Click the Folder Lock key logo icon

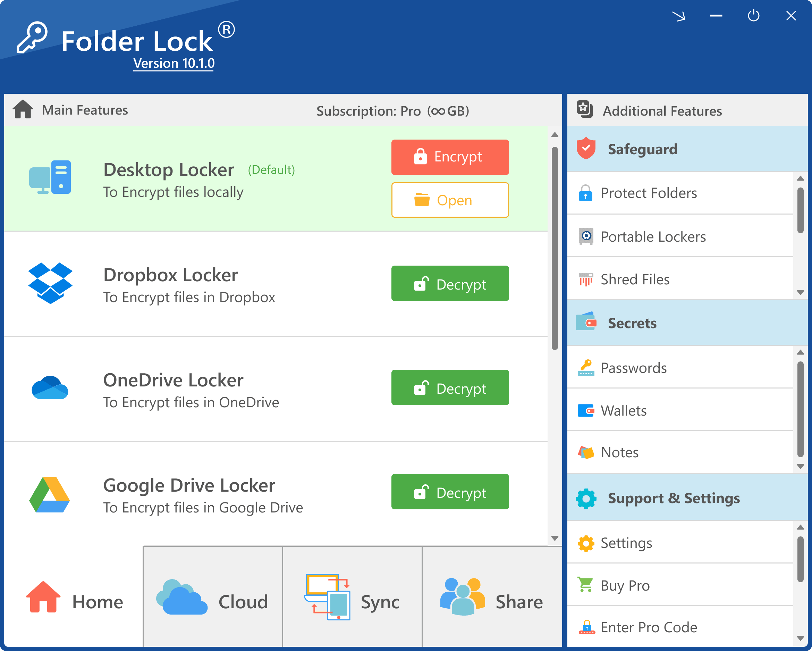pos(32,37)
